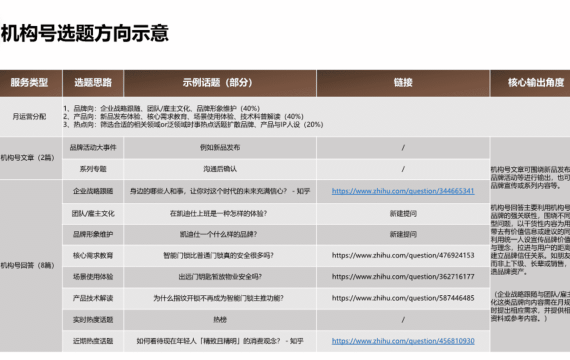This screenshot has width=570, height=360.
Task: Click the URL ending in 362716177
Action: pyautogui.click(x=403, y=277)
